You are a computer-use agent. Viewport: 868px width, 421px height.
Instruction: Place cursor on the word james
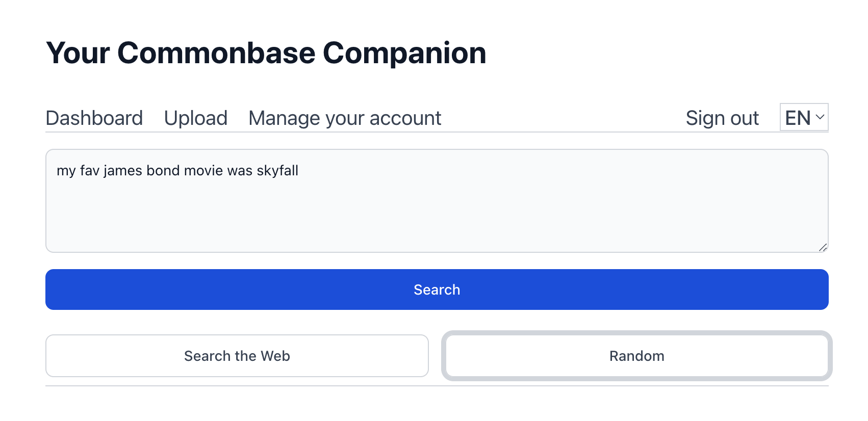(123, 171)
